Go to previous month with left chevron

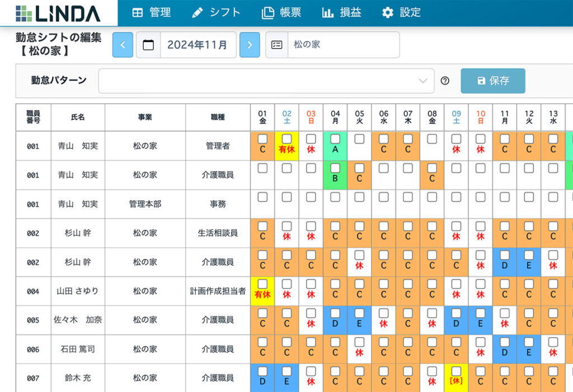[123, 45]
